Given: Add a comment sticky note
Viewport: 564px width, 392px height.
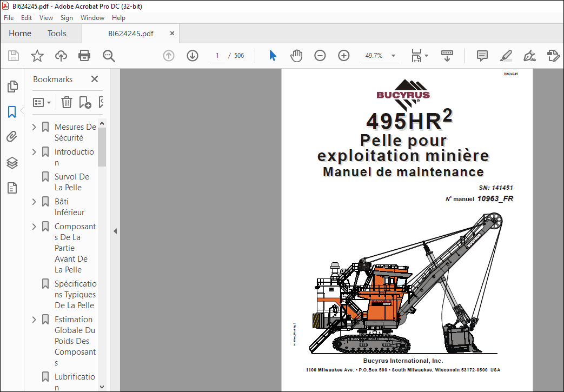Looking at the screenshot, I should pyautogui.click(x=482, y=56).
